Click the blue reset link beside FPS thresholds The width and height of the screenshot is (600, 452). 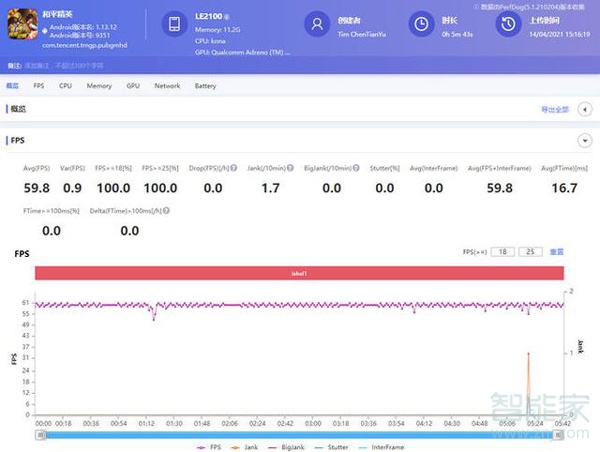[x=557, y=252]
